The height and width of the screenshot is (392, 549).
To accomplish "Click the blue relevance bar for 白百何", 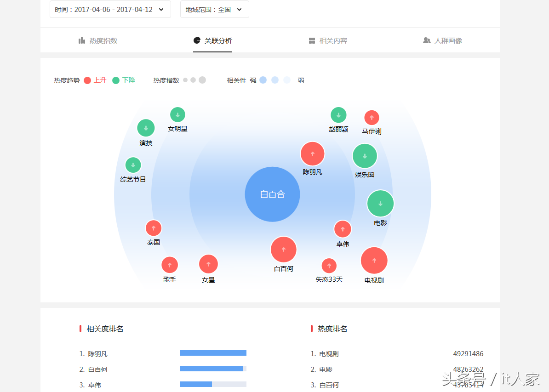I will (212, 368).
